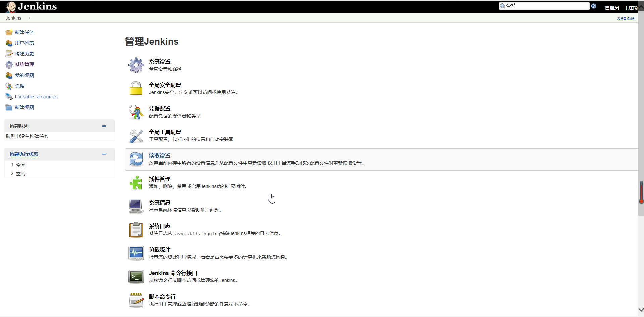Viewport: 644px width, 317px height.
Task: Click the 允许自动刷新 link
Action: (x=626, y=18)
